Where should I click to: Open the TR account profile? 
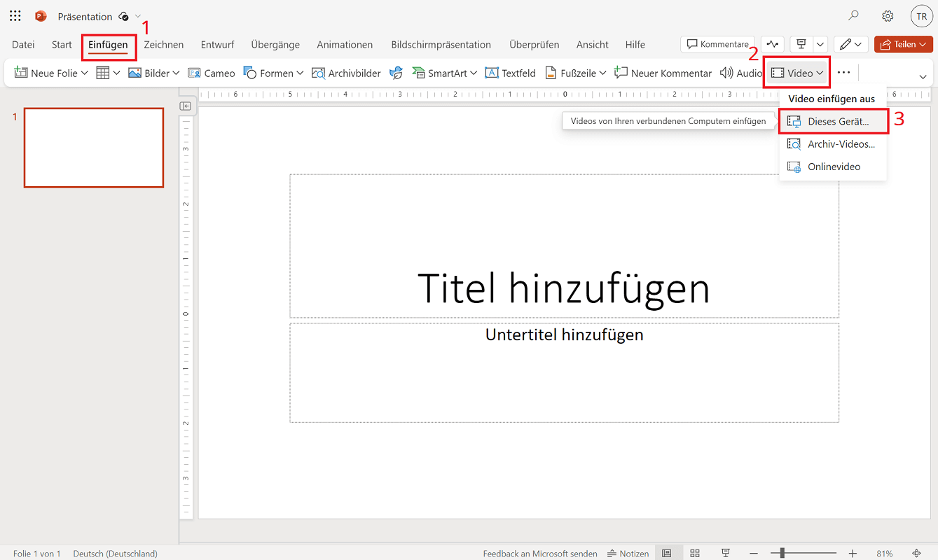(x=921, y=16)
